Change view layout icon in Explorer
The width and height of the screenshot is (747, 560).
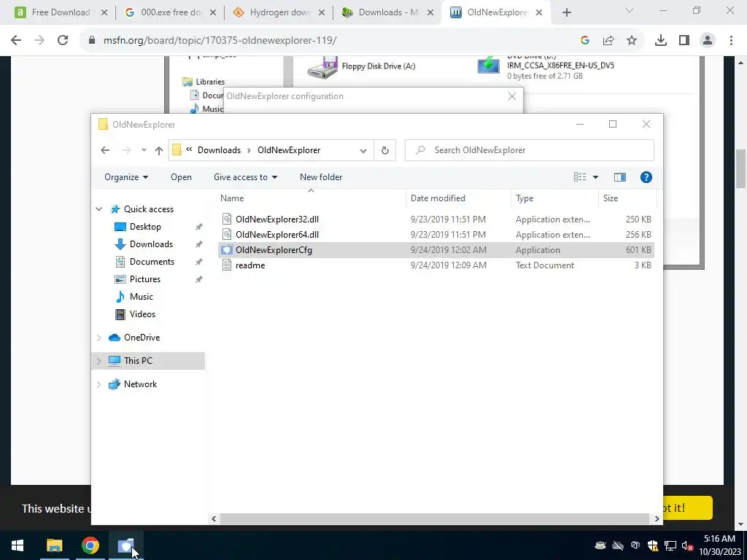click(580, 177)
